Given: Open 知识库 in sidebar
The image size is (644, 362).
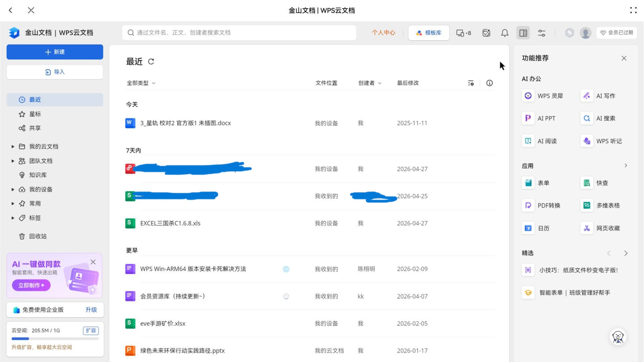Looking at the screenshot, I should coord(55,175).
